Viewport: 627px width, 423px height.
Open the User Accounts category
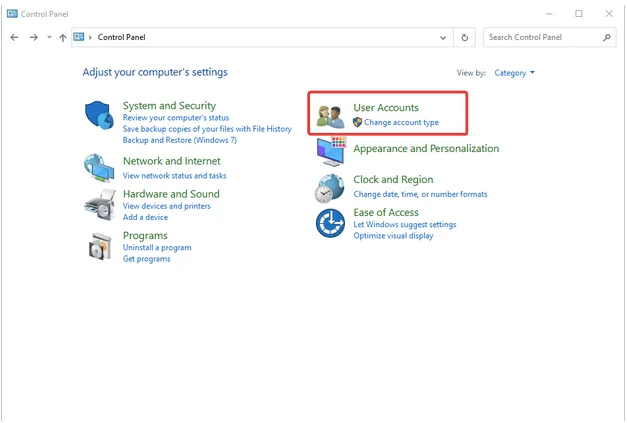tap(386, 108)
